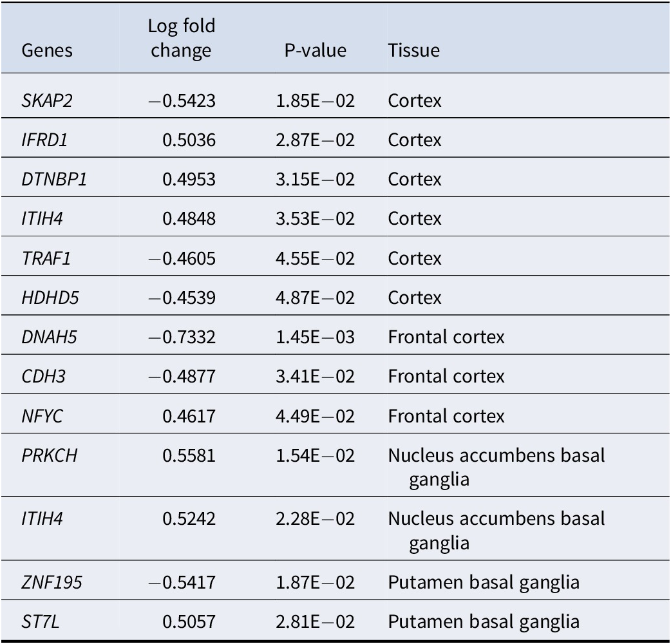
Task: Click the -0.7332 log fold change value
Action: click(x=182, y=337)
